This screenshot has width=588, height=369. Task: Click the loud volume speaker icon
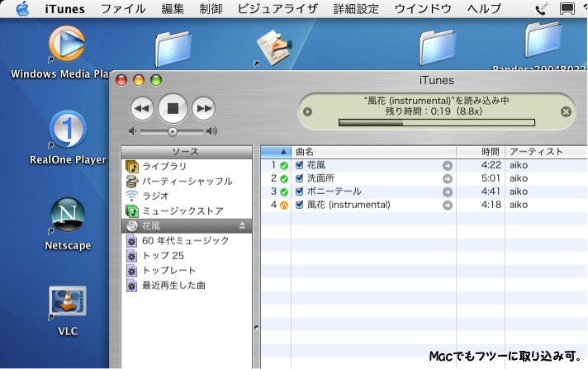pos(212,131)
